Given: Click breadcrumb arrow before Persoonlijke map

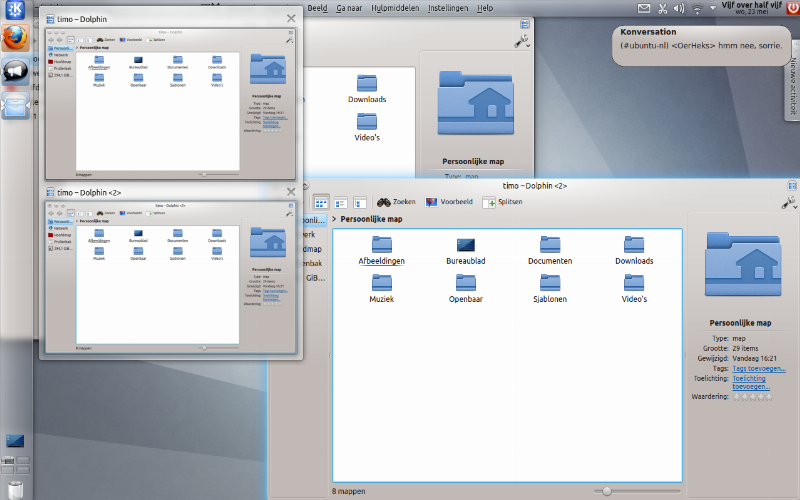Looking at the screenshot, I should (x=334, y=219).
